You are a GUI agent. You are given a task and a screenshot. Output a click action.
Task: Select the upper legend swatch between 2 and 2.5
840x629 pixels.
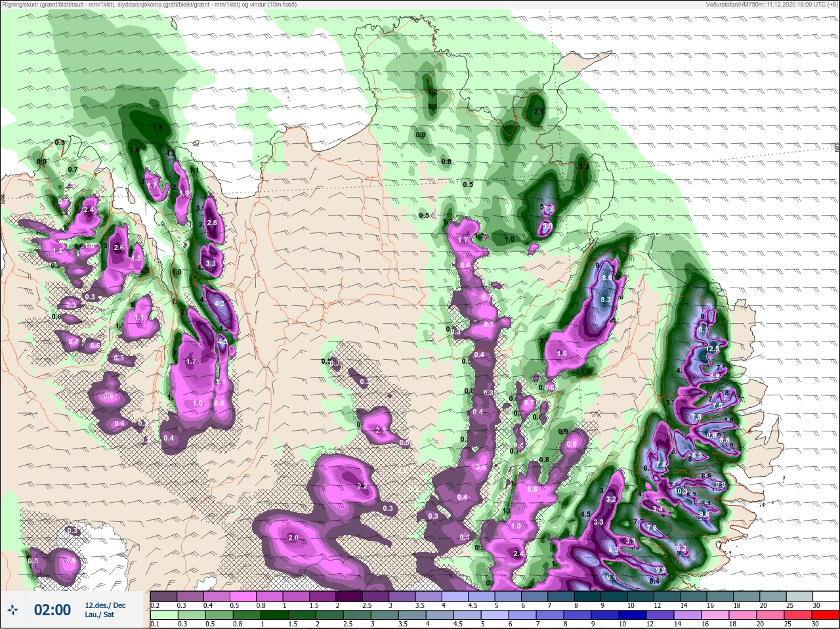pyautogui.click(x=349, y=596)
